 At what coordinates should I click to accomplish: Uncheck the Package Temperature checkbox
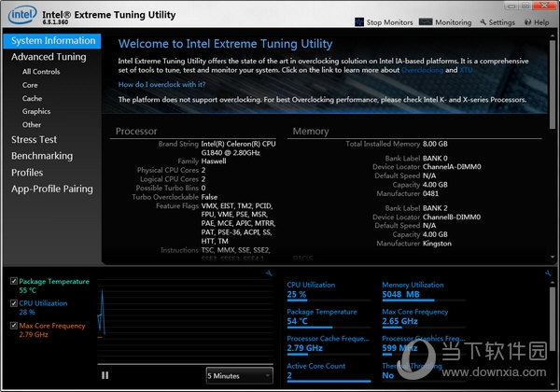14,281
